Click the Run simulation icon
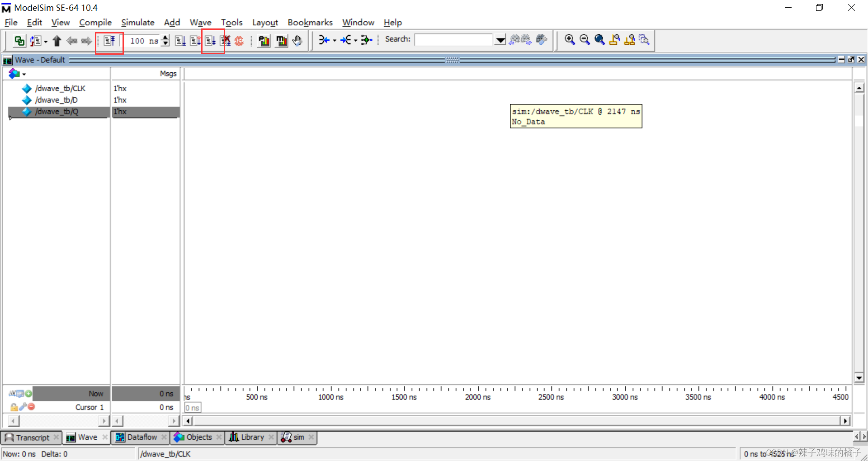 click(180, 41)
